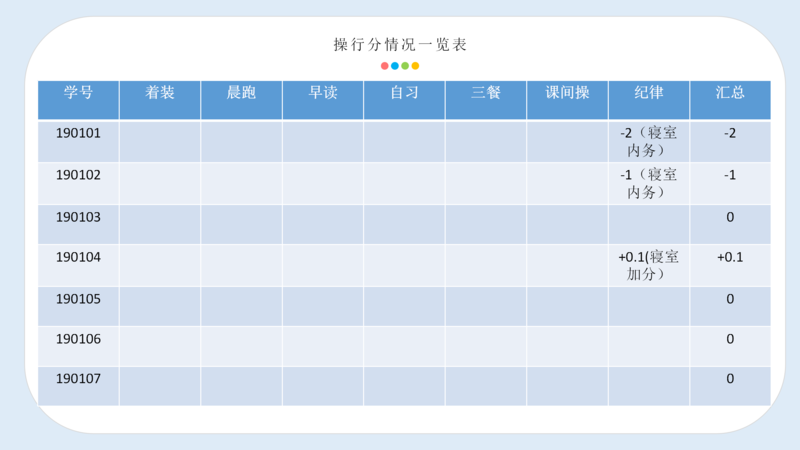Click the red dot under the title
The width and height of the screenshot is (800, 450).
(385, 66)
